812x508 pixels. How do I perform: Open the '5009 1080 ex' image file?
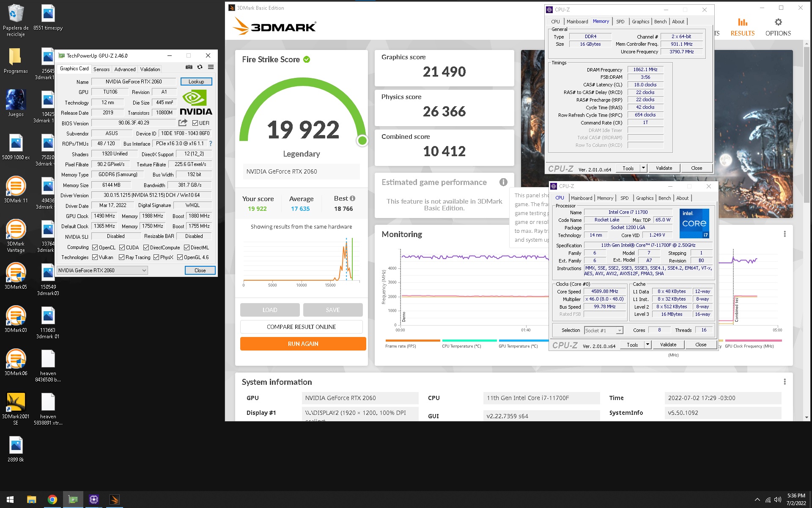pos(16,146)
